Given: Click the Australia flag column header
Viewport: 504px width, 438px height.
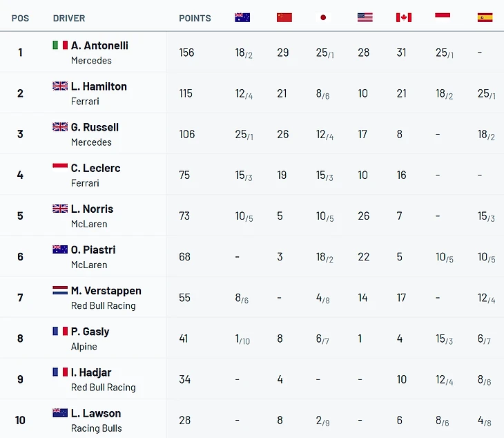Looking at the screenshot, I should pyautogui.click(x=242, y=17).
